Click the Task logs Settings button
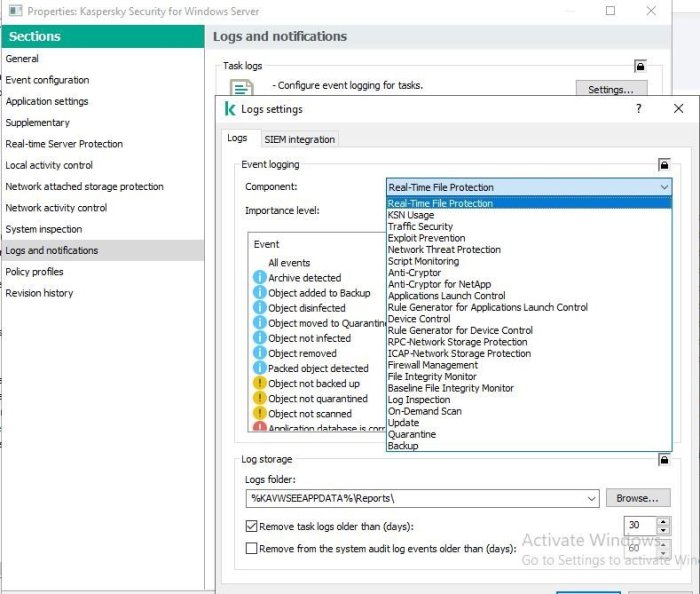The height and width of the screenshot is (594, 700). tap(611, 89)
